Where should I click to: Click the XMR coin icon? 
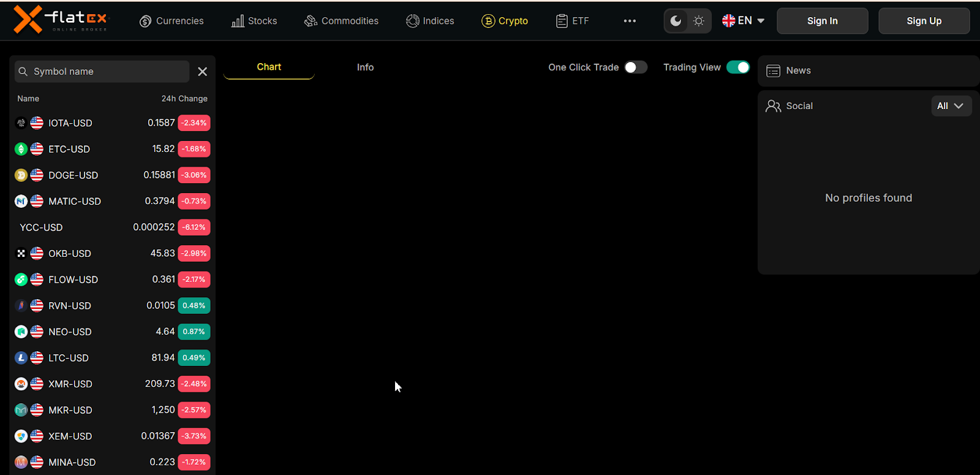(21, 384)
